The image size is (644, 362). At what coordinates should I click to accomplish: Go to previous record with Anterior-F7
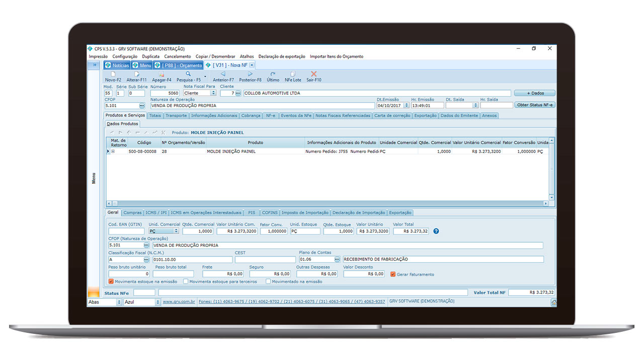point(223,74)
